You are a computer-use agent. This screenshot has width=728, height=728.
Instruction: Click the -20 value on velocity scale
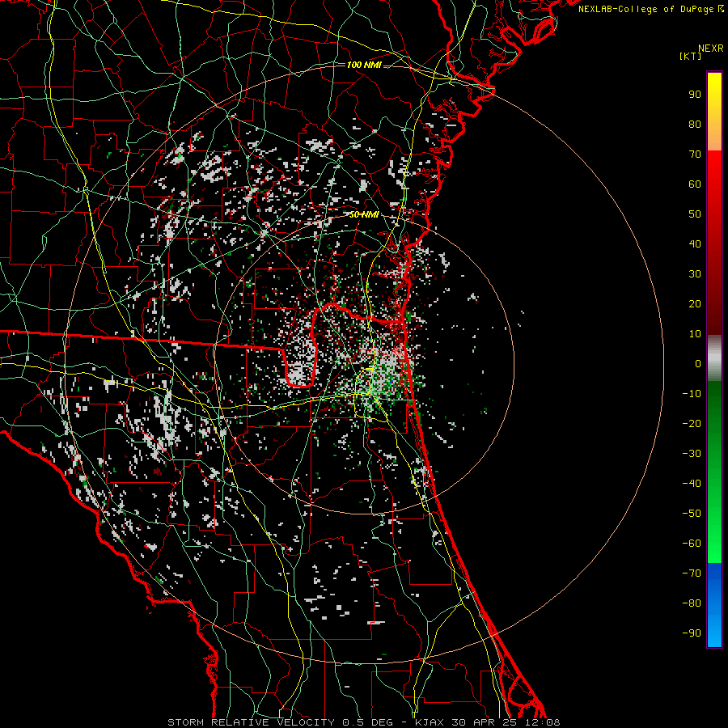coord(692,424)
